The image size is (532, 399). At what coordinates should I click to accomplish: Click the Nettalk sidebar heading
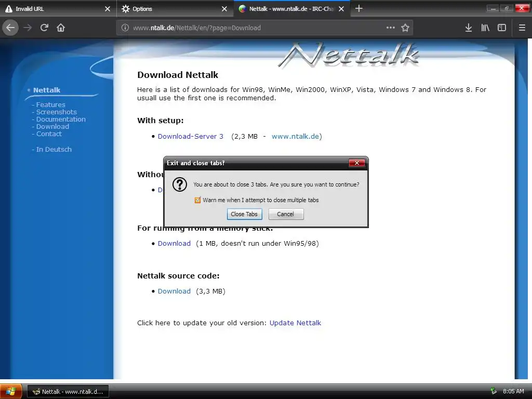pyautogui.click(x=47, y=90)
